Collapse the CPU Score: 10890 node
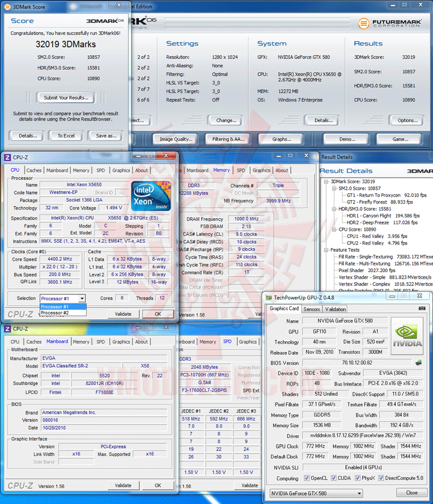Screen dimensions: 433x504 click(x=334, y=229)
